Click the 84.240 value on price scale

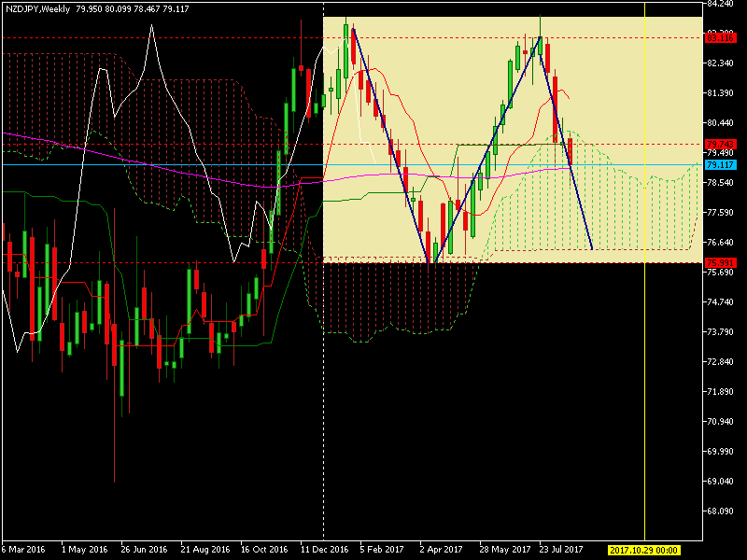pos(720,4)
